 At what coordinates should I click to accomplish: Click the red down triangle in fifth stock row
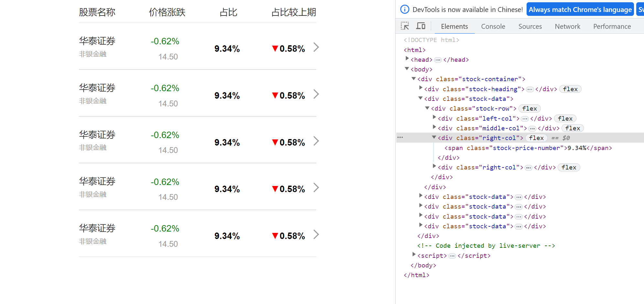coord(275,236)
